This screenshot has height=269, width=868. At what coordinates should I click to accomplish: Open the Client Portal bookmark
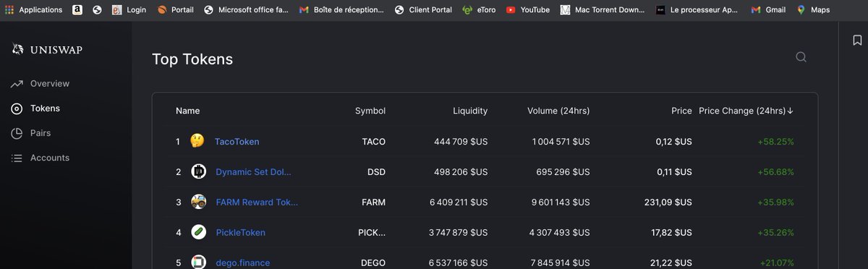pos(423,10)
